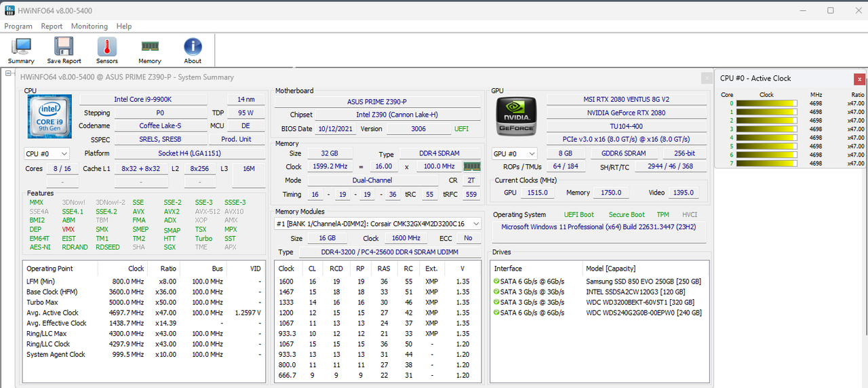The height and width of the screenshot is (388, 868).
Task: Close the CPU #0 Active Clock window
Action: click(x=859, y=79)
